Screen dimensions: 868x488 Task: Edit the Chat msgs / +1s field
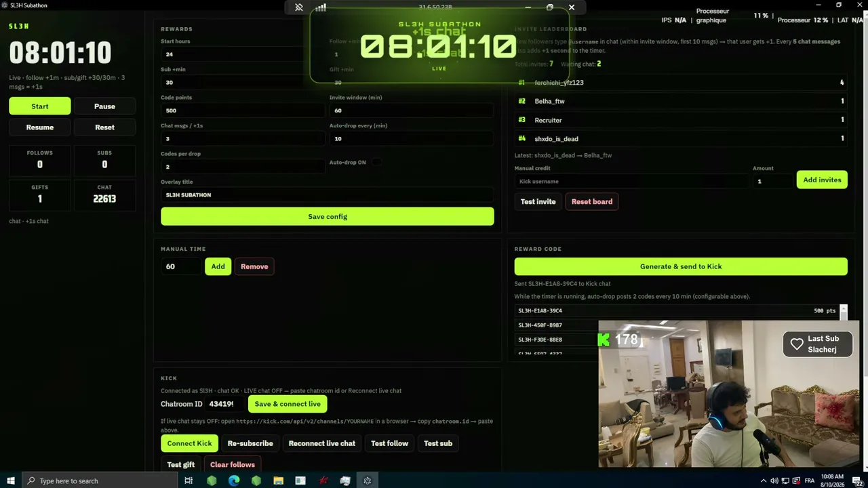coord(243,138)
